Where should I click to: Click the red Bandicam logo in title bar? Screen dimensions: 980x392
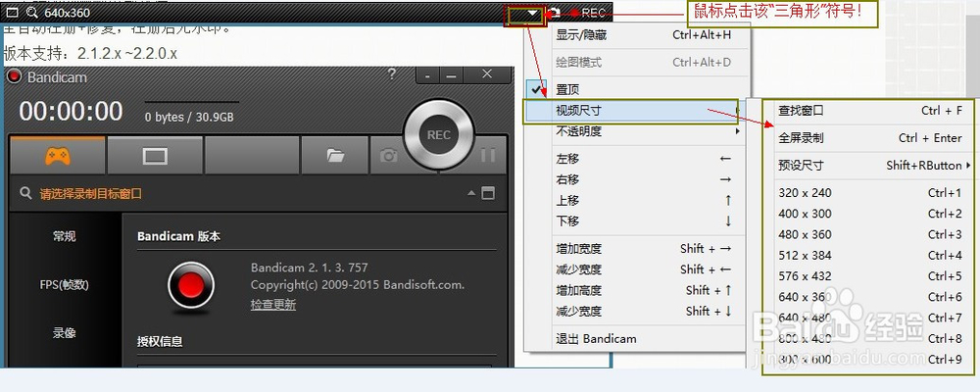[x=15, y=76]
